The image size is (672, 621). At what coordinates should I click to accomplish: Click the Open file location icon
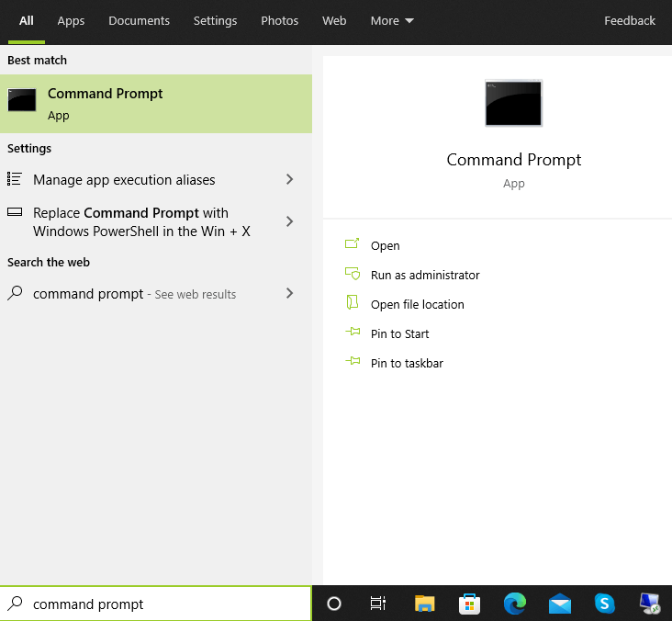click(353, 302)
